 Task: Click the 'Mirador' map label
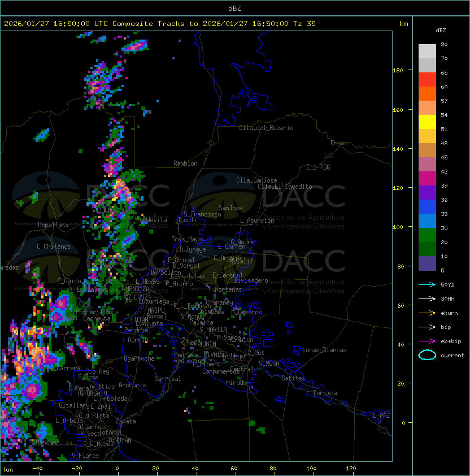click(x=238, y=383)
